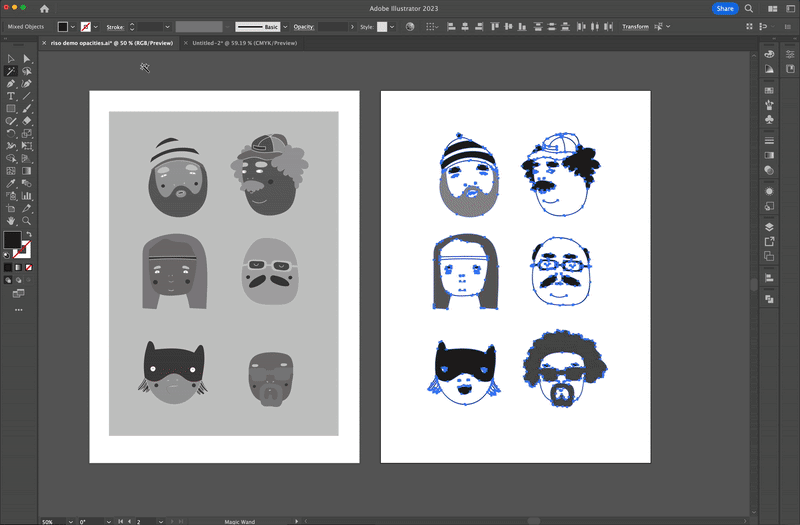The width and height of the screenshot is (800, 525).
Task: Select the Type tool
Action: (x=11, y=96)
